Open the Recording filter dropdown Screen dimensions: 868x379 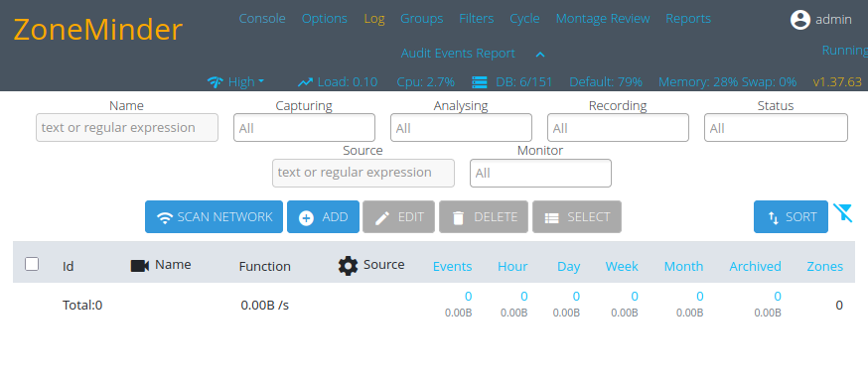(618, 128)
